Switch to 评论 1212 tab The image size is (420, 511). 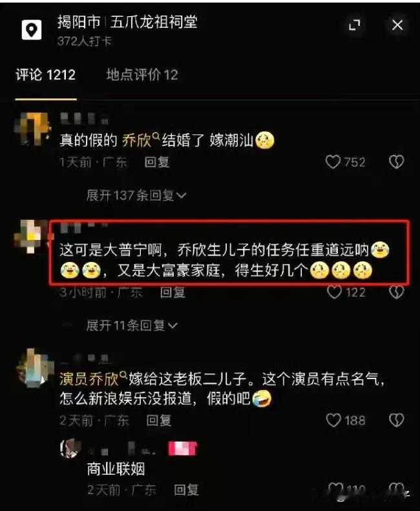pyautogui.click(x=46, y=75)
